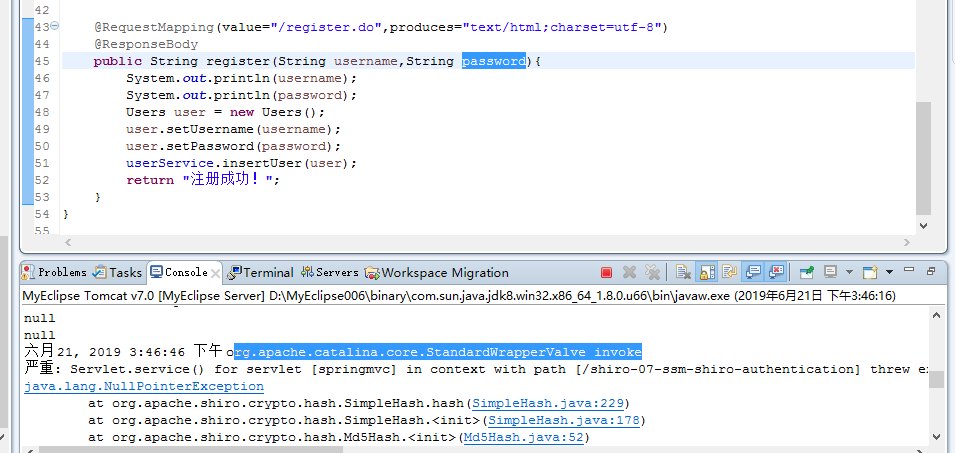Open the java.lang.NullPointerException link

144,386
